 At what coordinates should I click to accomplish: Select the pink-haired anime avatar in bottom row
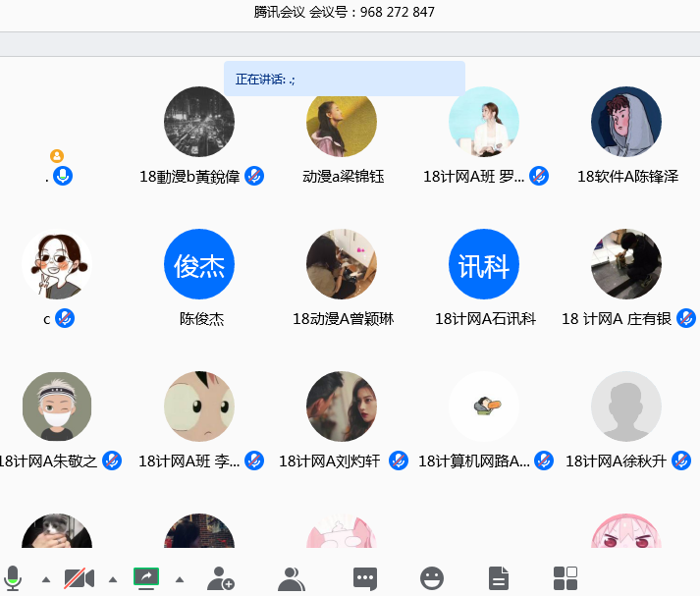point(626,531)
